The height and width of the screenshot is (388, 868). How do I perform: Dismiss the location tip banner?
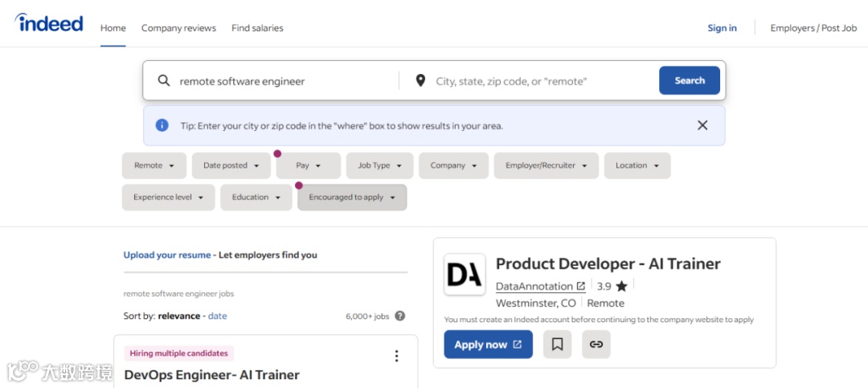[x=702, y=125]
